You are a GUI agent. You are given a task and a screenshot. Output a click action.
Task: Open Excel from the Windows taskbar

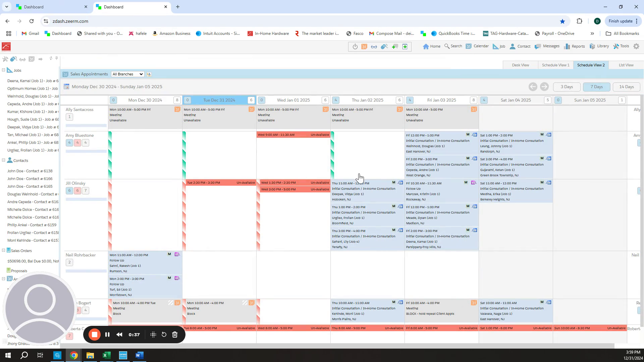107,355
